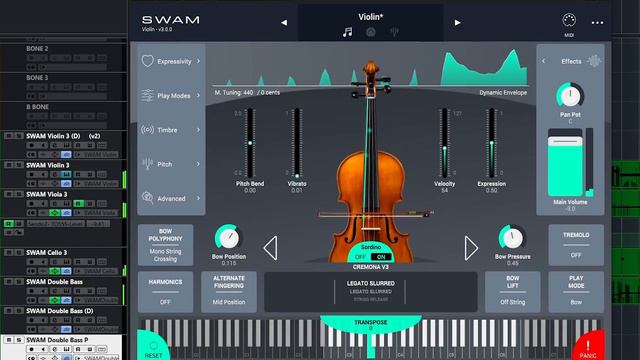Expand the Timbre section chevron
This screenshot has height=360, width=640.
click(198, 130)
